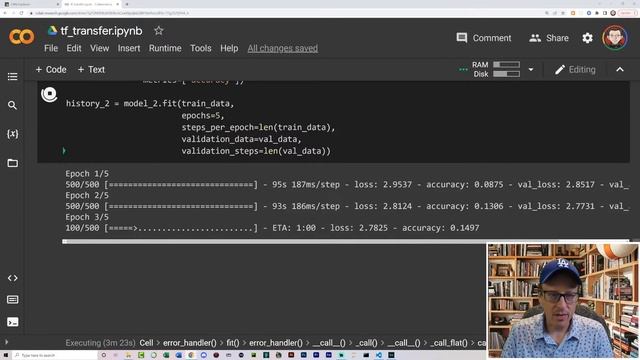Image resolution: width=640 pixels, height=360 pixels.
Task: Open the user account avatar
Action: (615, 38)
